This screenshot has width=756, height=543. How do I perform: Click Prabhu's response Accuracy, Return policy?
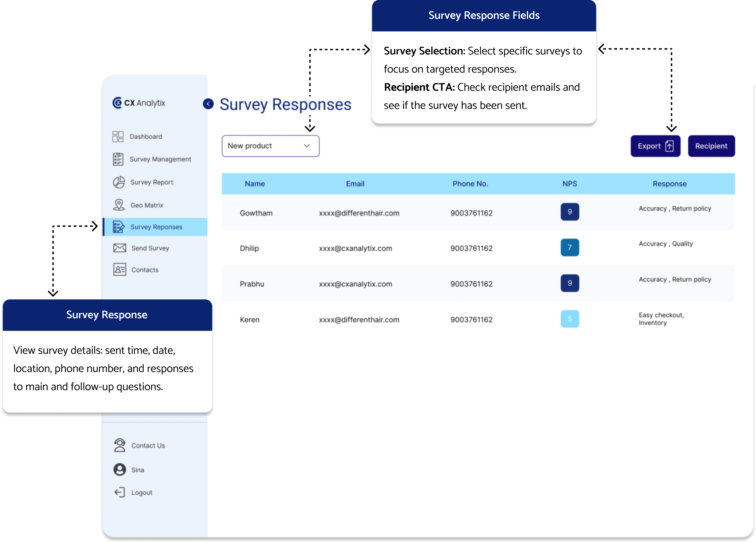click(675, 279)
